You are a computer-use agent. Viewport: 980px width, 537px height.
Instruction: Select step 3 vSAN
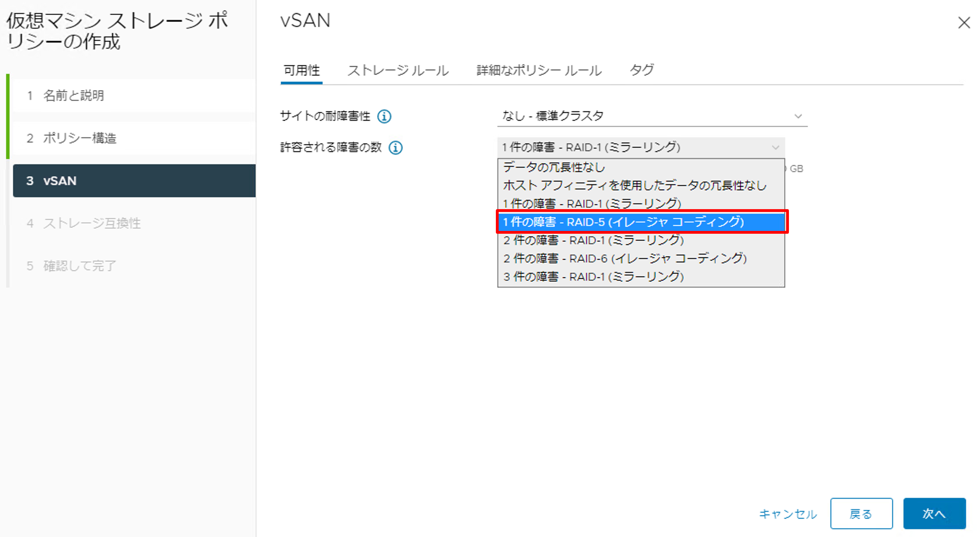[x=134, y=181]
